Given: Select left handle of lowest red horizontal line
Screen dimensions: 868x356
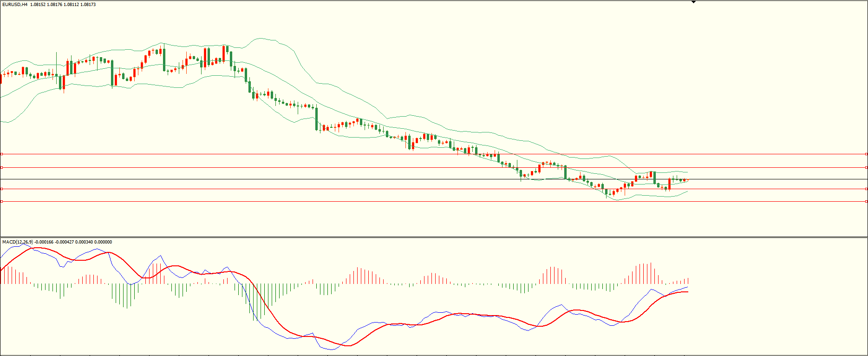Looking at the screenshot, I should [1, 201].
